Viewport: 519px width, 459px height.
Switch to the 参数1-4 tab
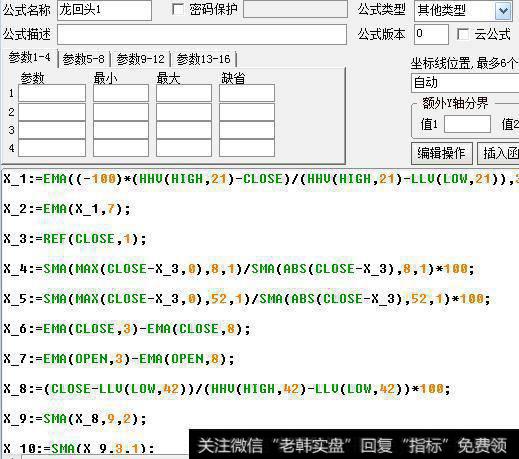(x=30, y=58)
